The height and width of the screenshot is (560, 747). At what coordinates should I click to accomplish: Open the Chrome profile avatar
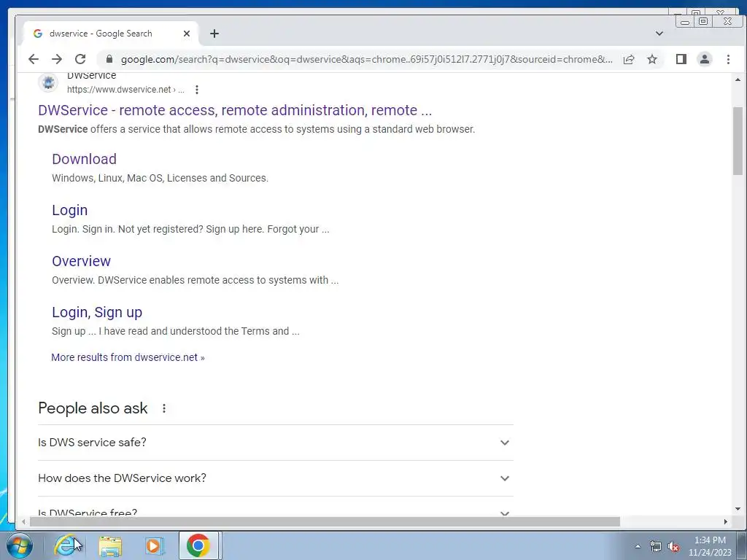pyautogui.click(x=705, y=59)
